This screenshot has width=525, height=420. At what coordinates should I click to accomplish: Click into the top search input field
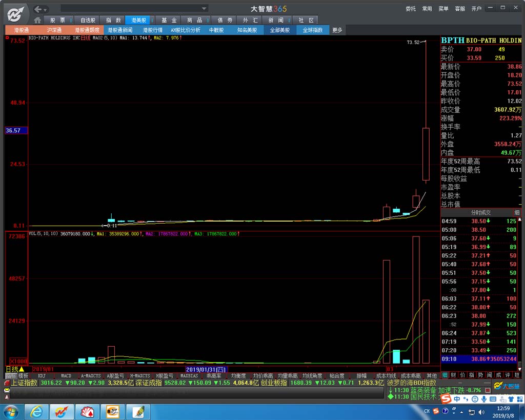[131, 8]
